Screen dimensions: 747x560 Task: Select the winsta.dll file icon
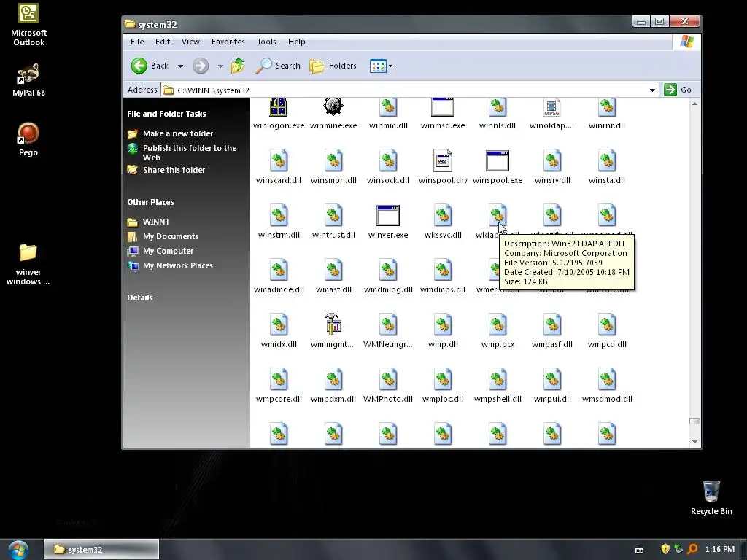pos(606,160)
